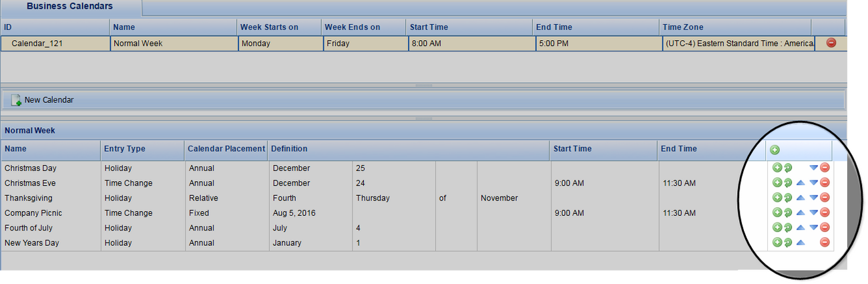Click the 8:00 AM Start Time cell
868x284 pixels.
[471, 43]
